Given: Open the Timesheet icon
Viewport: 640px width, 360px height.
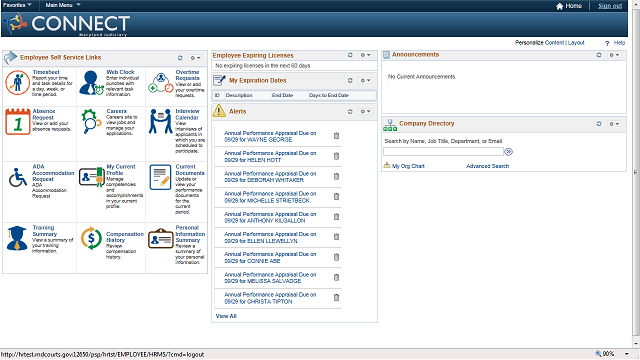Looking at the screenshot, I should tap(18, 82).
